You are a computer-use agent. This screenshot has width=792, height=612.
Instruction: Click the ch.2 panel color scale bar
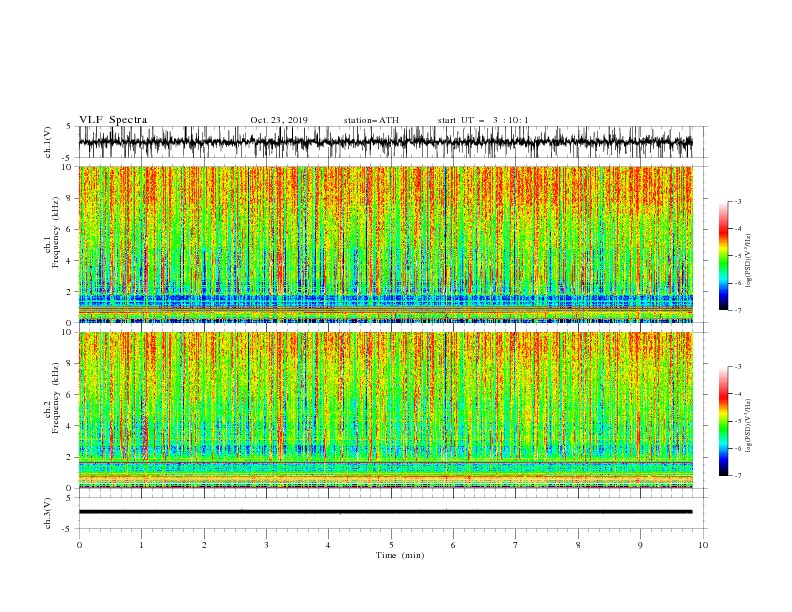pyautogui.click(x=724, y=421)
